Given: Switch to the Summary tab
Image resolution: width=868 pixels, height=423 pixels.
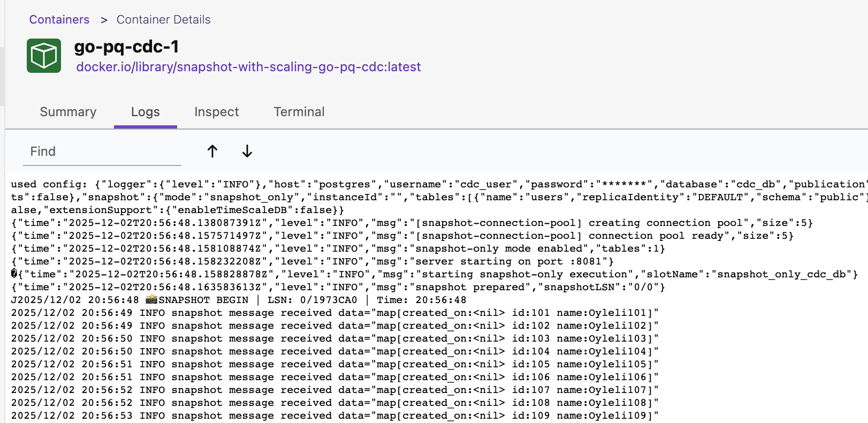Looking at the screenshot, I should click(x=68, y=112).
